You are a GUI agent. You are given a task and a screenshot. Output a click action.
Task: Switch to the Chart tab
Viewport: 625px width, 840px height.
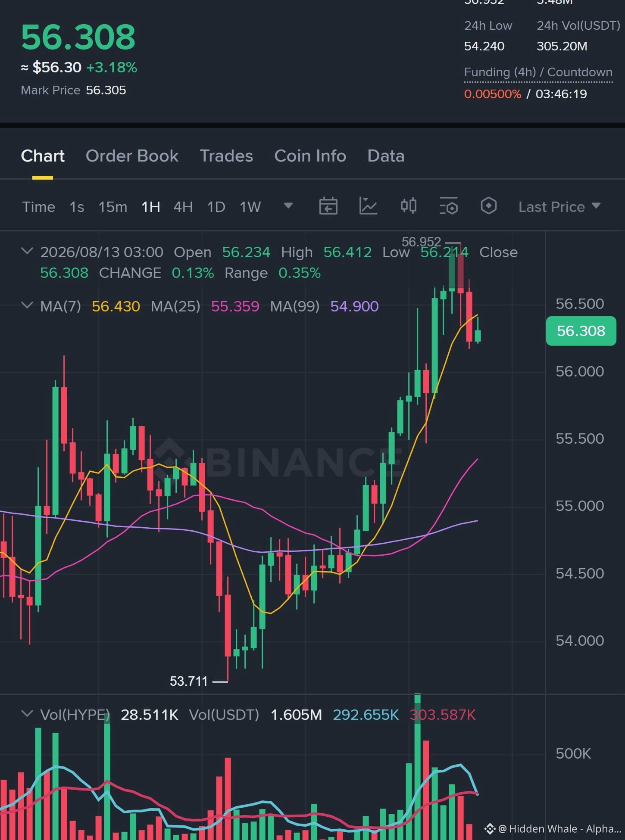coord(43,156)
